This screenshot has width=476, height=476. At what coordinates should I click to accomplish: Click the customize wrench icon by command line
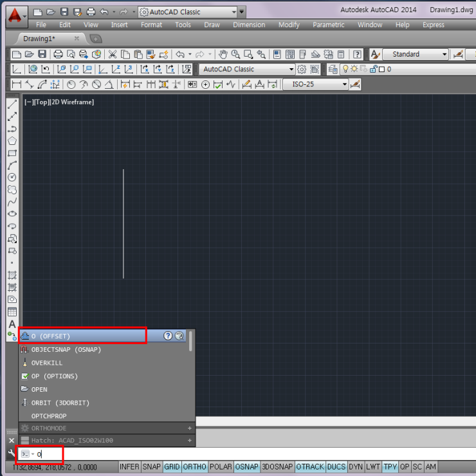pyautogui.click(x=11, y=453)
